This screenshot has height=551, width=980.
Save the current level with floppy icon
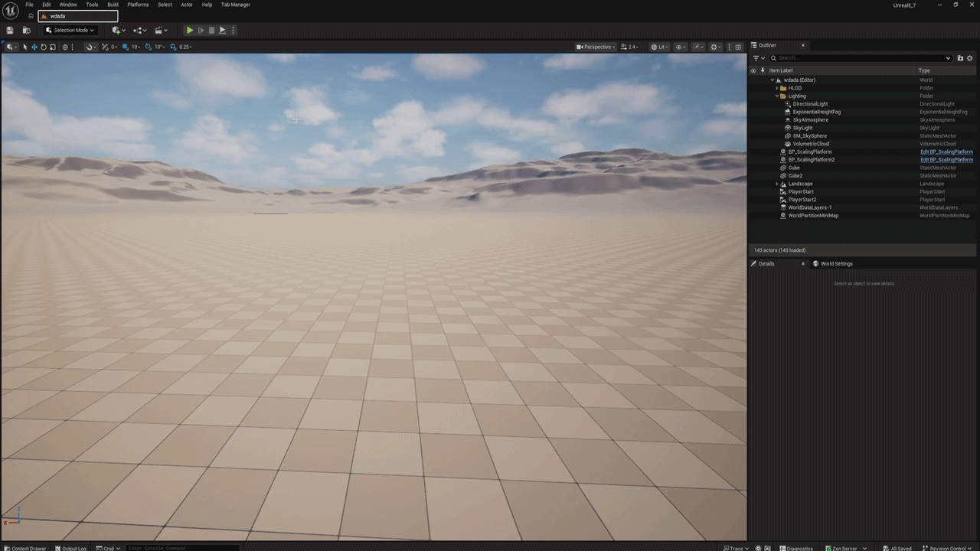[x=10, y=31]
